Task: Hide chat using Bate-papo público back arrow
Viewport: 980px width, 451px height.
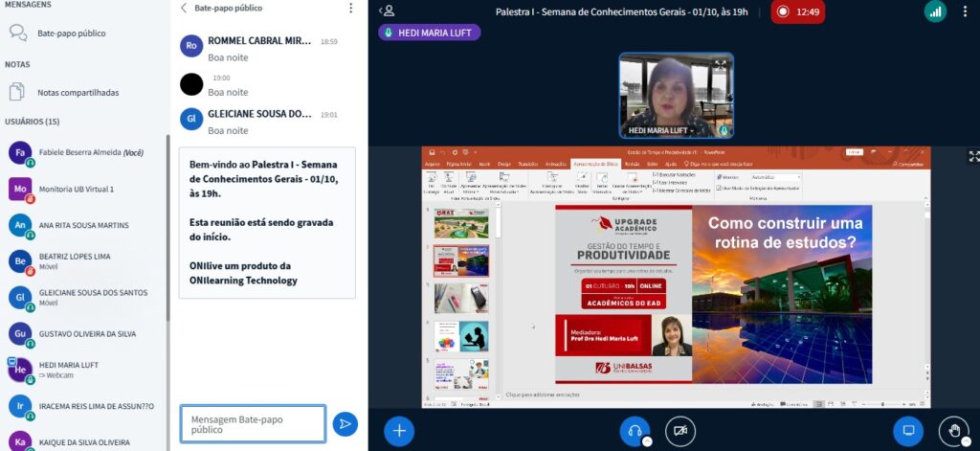Action: tap(185, 8)
